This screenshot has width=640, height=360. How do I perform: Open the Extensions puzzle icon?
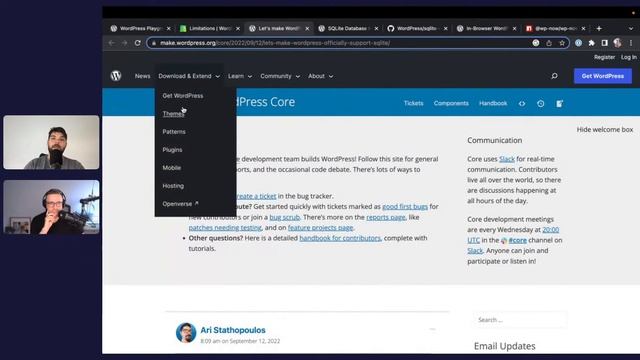[x=591, y=43]
